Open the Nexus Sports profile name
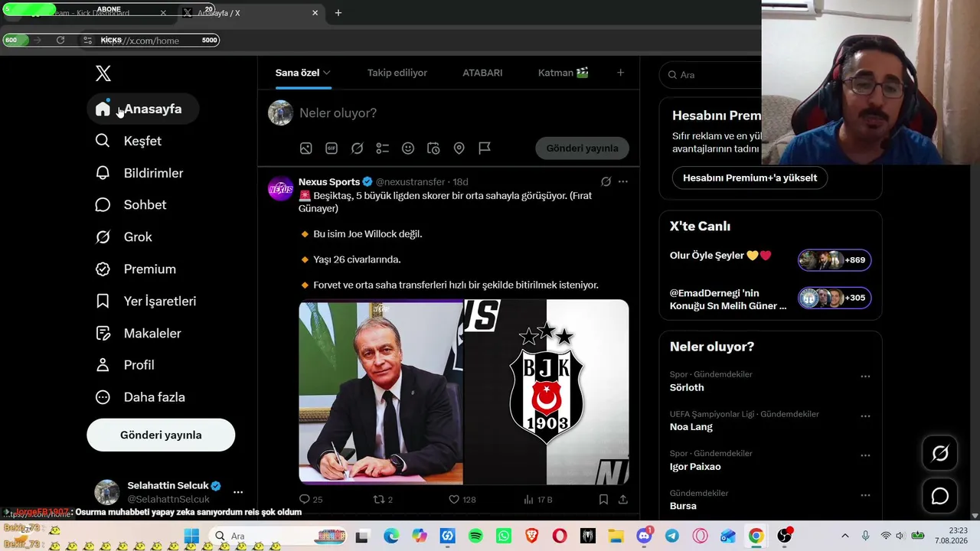The height and width of the screenshot is (551, 980). 329,182
